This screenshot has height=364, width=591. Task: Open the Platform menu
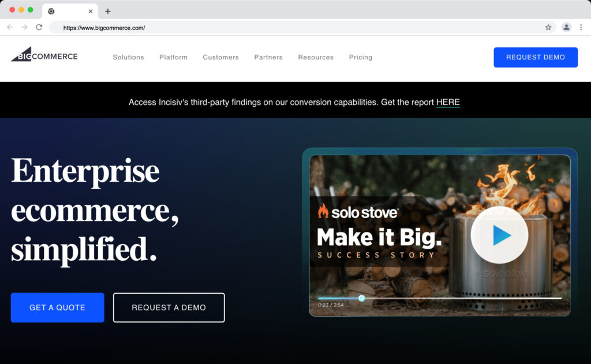[173, 57]
